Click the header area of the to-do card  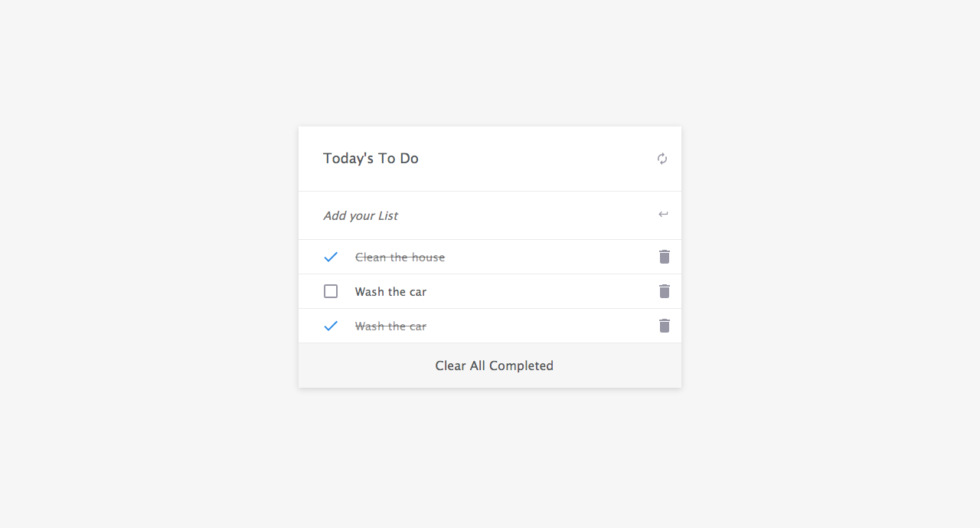[x=490, y=158]
